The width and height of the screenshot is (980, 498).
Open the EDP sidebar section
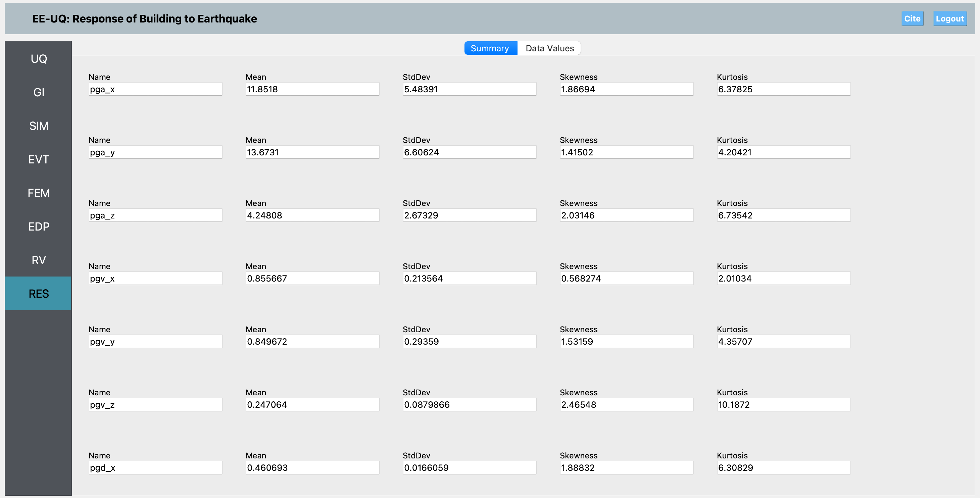point(38,227)
